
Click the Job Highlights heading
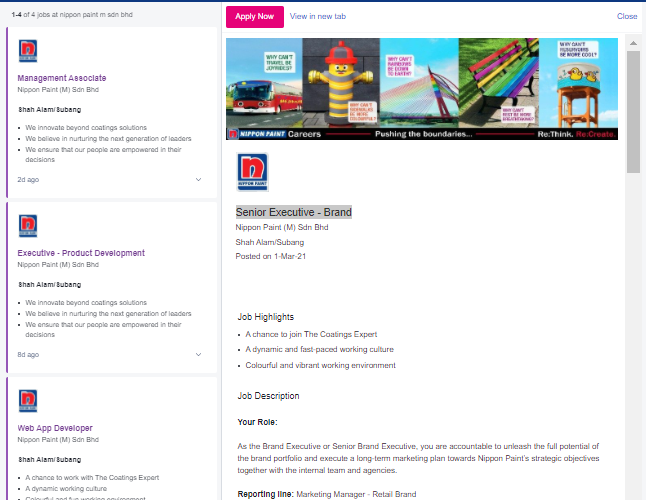[266, 317]
